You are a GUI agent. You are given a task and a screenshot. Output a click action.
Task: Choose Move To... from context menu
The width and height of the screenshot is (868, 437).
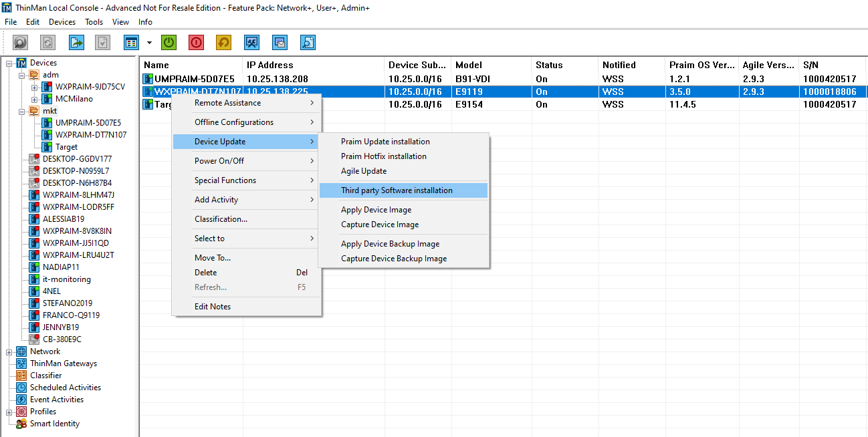coord(247,258)
